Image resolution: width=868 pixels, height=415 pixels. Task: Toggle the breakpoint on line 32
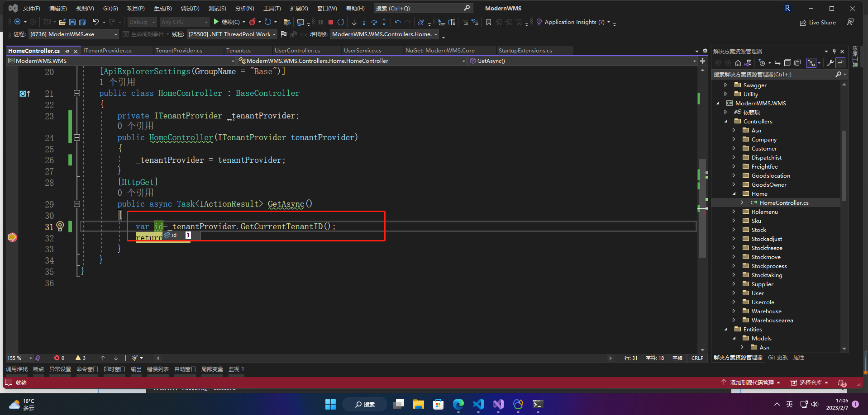[12, 238]
